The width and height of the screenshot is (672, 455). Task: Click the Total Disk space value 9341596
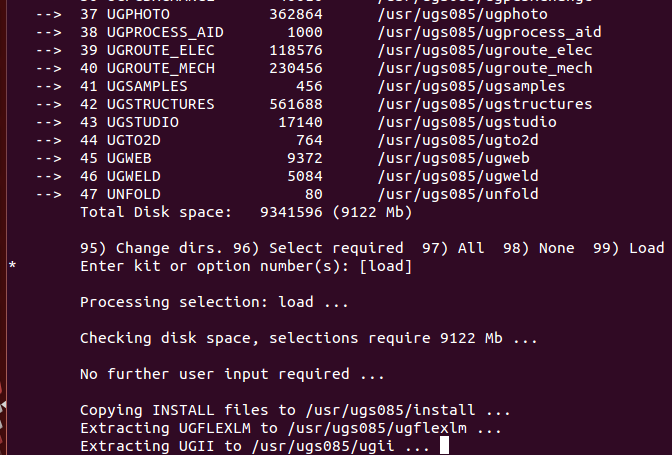(291, 213)
